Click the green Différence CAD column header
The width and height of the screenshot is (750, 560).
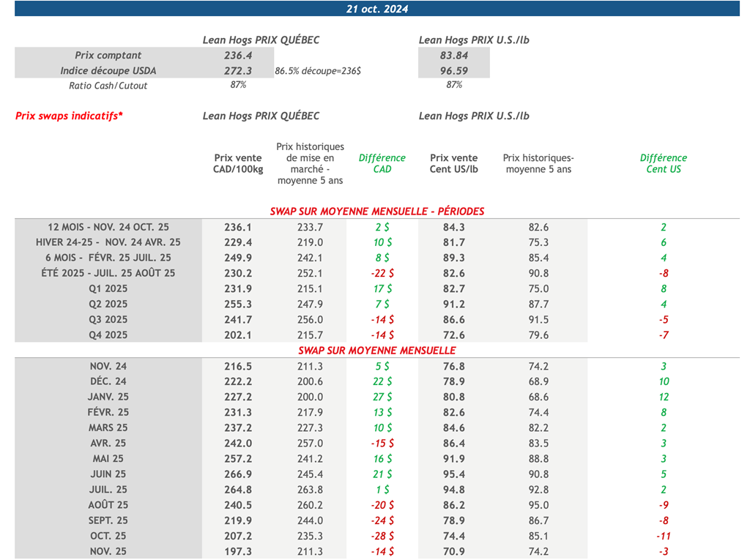click(382, 163)
